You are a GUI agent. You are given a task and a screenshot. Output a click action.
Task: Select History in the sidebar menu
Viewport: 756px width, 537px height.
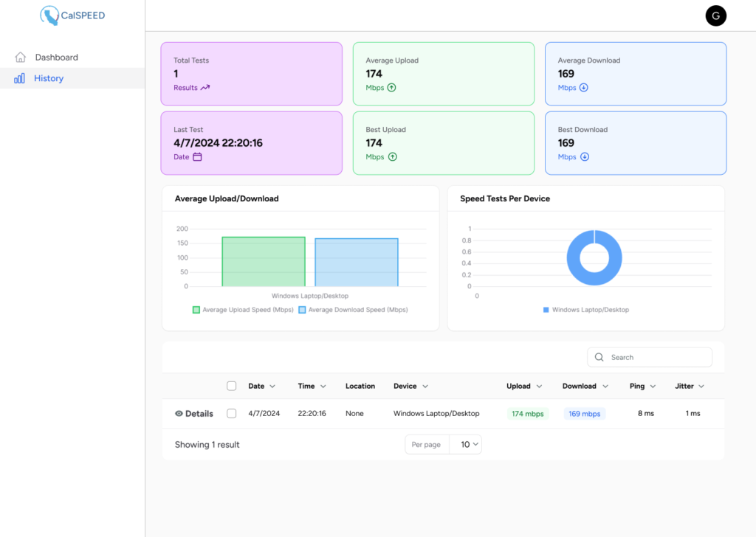pyautogui.click(x=49, y=78)
